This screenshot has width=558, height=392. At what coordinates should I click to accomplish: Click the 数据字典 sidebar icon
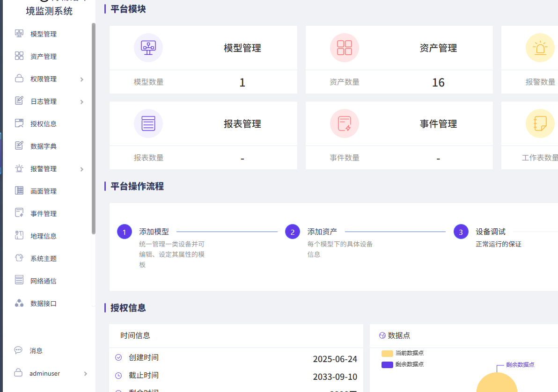[19, 145]
